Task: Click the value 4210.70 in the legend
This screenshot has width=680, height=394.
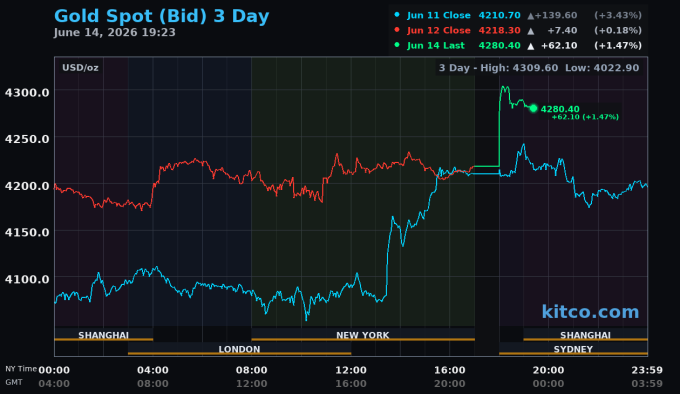Action: pos(499,15)
